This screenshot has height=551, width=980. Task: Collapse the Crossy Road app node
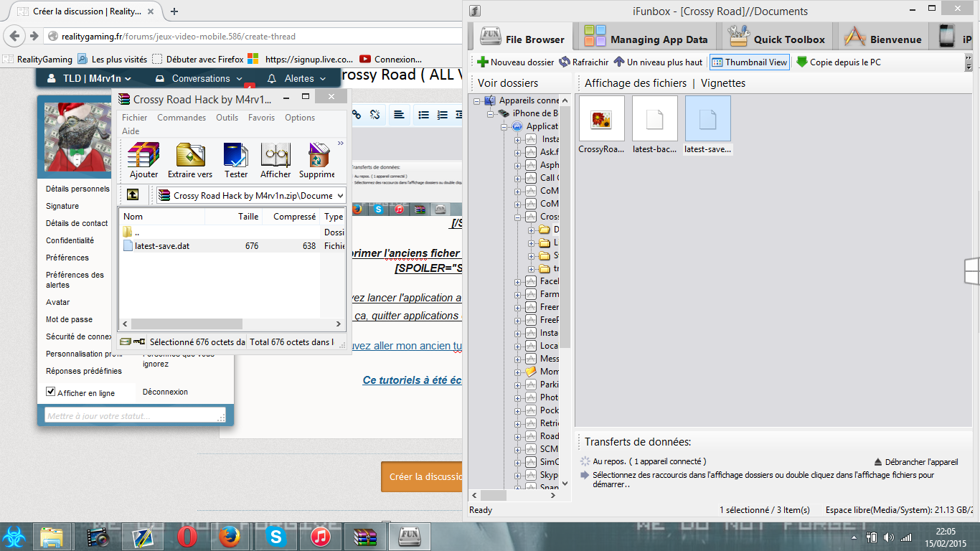[518, 217]
